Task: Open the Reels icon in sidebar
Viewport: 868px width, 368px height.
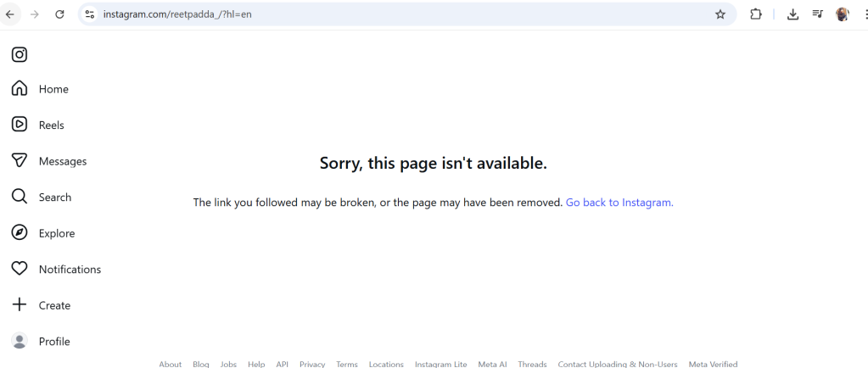Action: 20,125
